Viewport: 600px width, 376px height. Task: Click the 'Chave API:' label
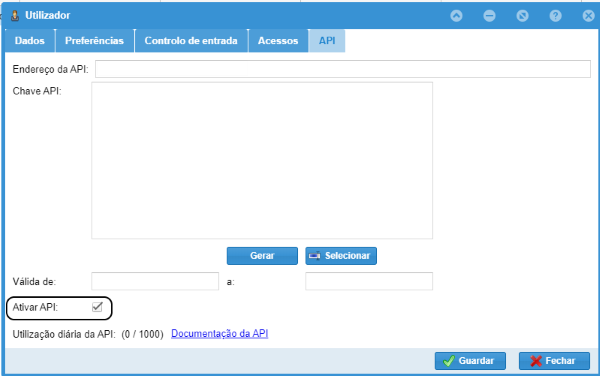tap(37, 91)
